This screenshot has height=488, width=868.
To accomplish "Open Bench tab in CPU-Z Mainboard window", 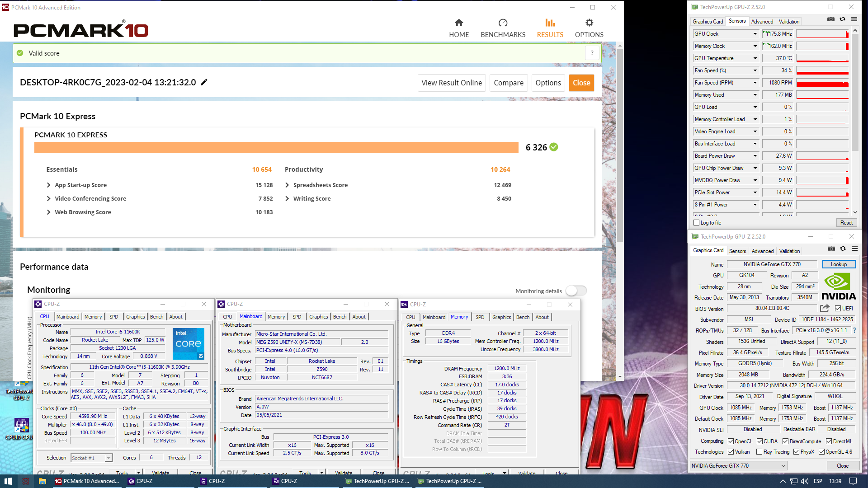I will pyautogui.click(x=340, y=317).
